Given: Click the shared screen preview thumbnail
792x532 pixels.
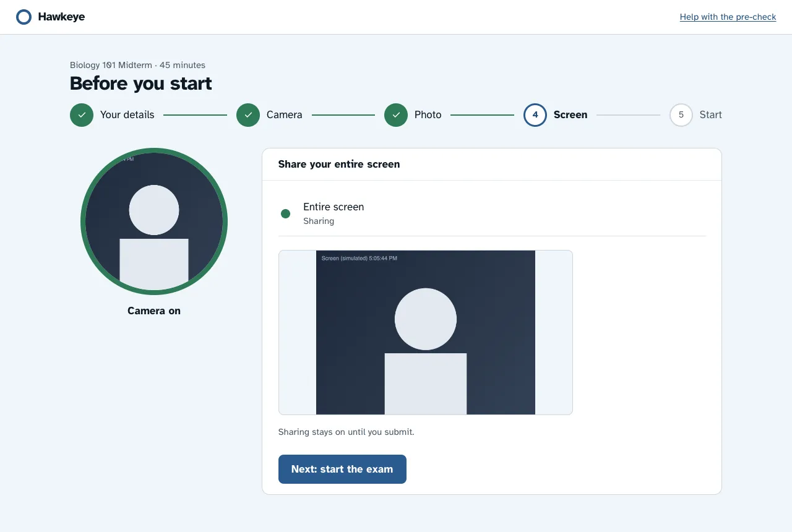Looking at the screenshot, I should pyautogui.click(x=426, y=332).
